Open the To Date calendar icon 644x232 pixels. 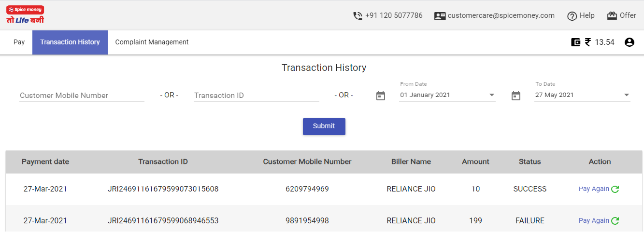pyautogui.click(x=516, y=96)
